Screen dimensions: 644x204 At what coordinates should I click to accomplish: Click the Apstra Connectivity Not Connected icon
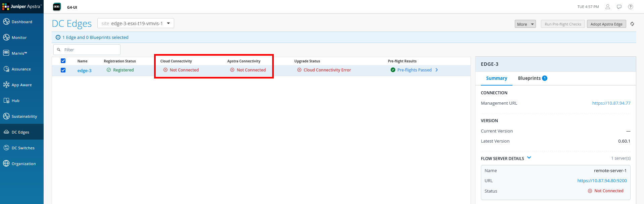point(232,70)
